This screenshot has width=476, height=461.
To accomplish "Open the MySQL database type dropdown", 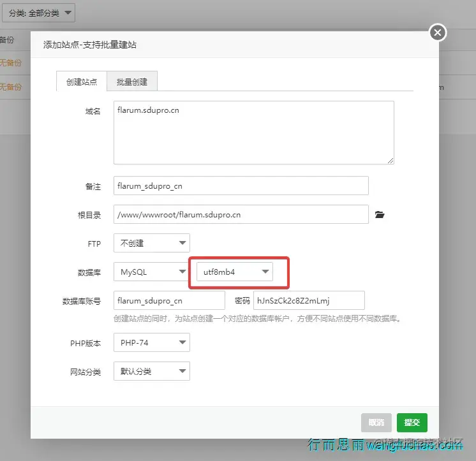I will (x=151, y=272).
